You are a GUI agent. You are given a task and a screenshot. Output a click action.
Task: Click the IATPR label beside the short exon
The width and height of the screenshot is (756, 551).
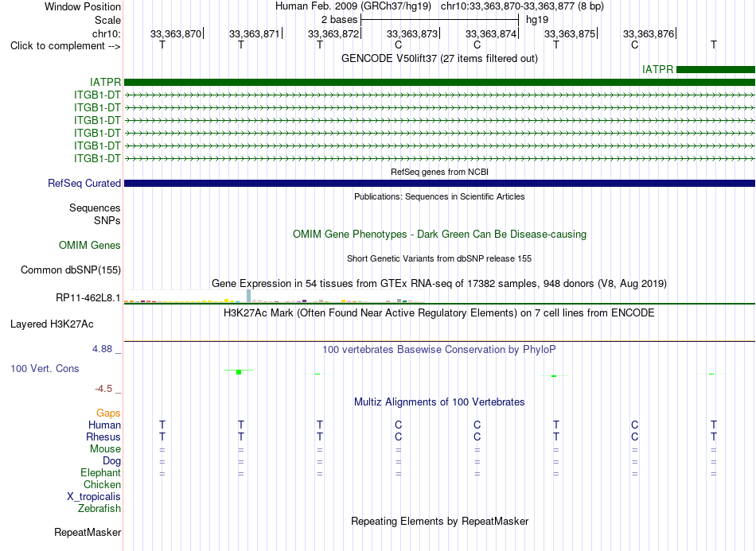[x=657, y=69]
